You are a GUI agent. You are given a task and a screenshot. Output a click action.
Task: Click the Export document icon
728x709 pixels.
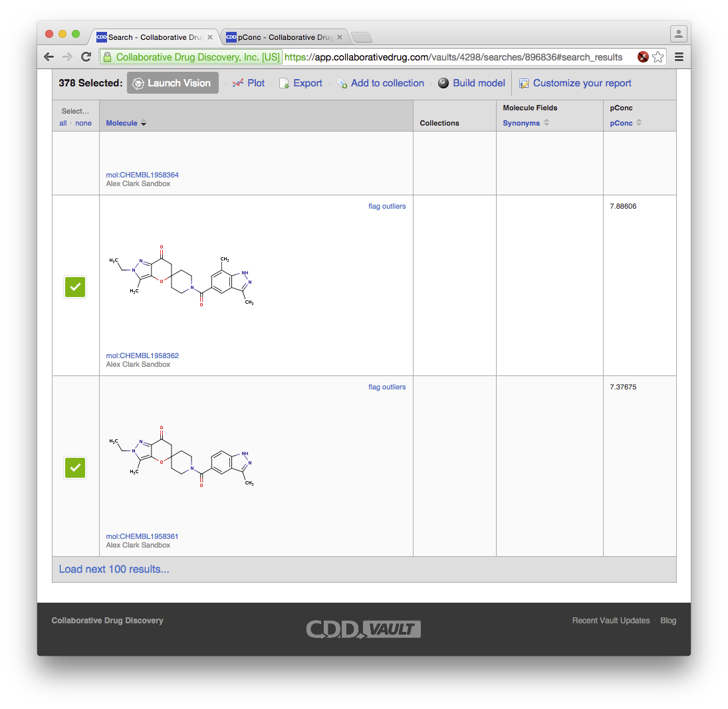pos(284,84)
